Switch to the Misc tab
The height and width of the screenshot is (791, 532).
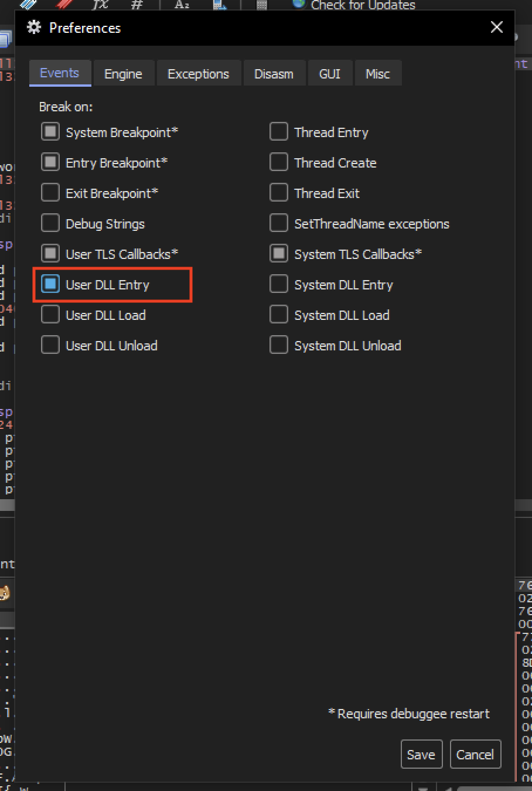click(378, 74)
